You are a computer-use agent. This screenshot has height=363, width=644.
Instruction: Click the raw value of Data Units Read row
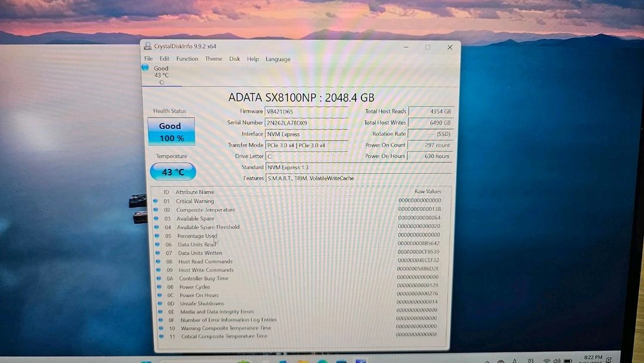(x=419, y=244)
